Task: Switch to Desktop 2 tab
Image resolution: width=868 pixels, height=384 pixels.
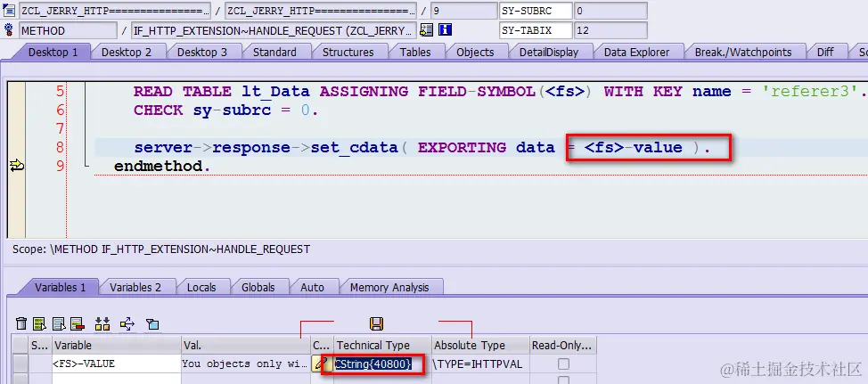Action: [127, 52]
